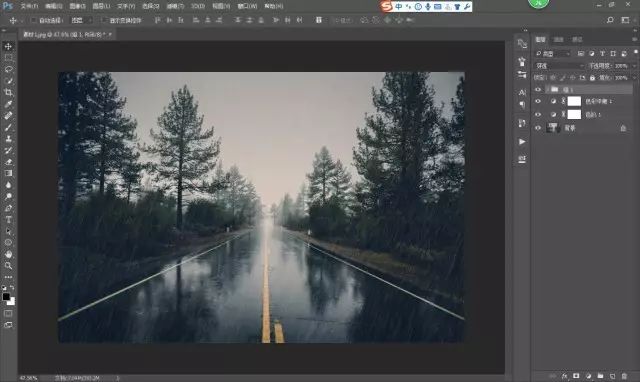The image size is (640, 382).
Task: Toggle visibility of the background layer
Action: 538,128
